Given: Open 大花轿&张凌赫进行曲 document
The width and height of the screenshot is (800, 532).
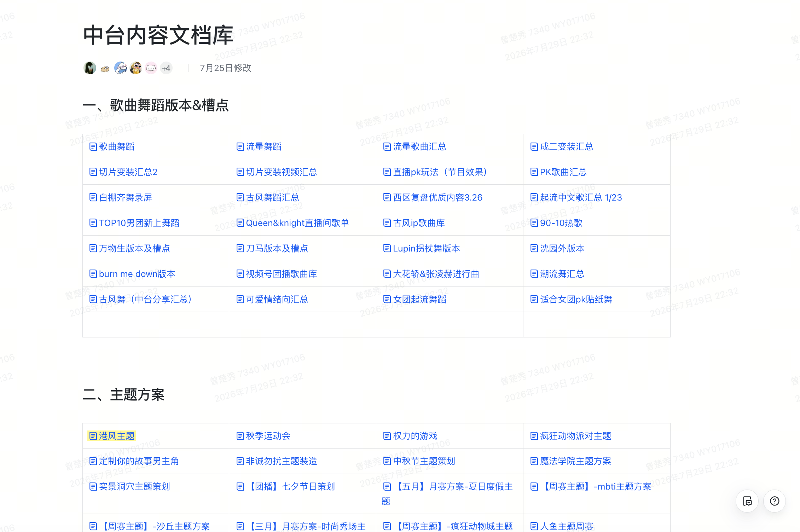Looking at the screenshot, I should pos(431,274).
